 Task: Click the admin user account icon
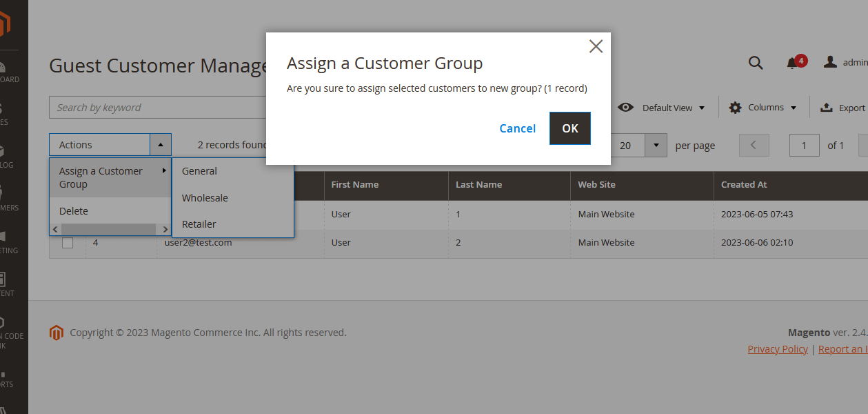point(830,62)
